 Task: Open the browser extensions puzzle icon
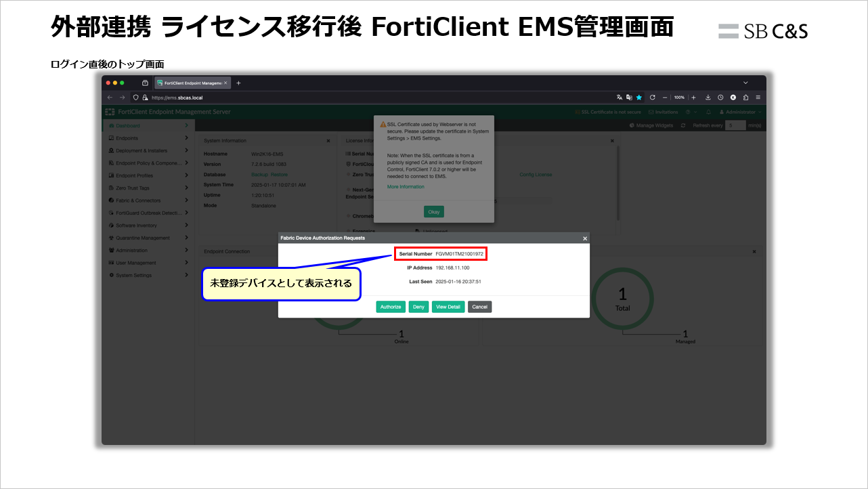click(745, 98)
